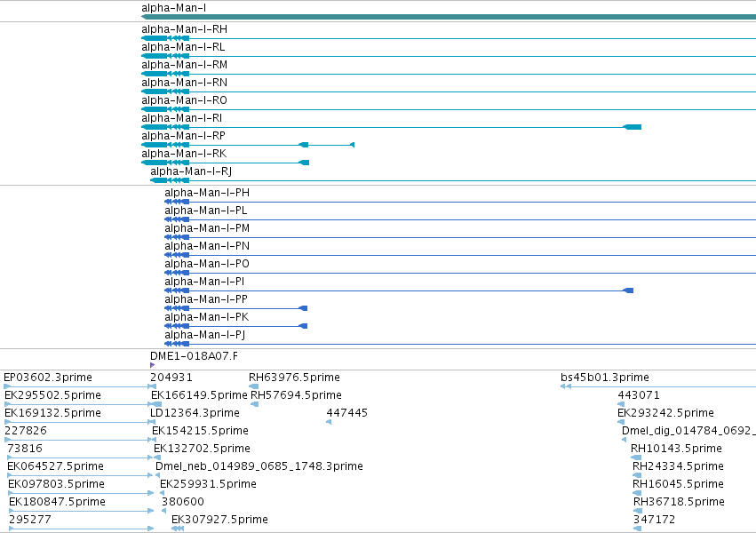Select the RH16045.5prime EST label
Image resolution: width=756 pixels, height=533 pixels.
(x=679, y=485)
